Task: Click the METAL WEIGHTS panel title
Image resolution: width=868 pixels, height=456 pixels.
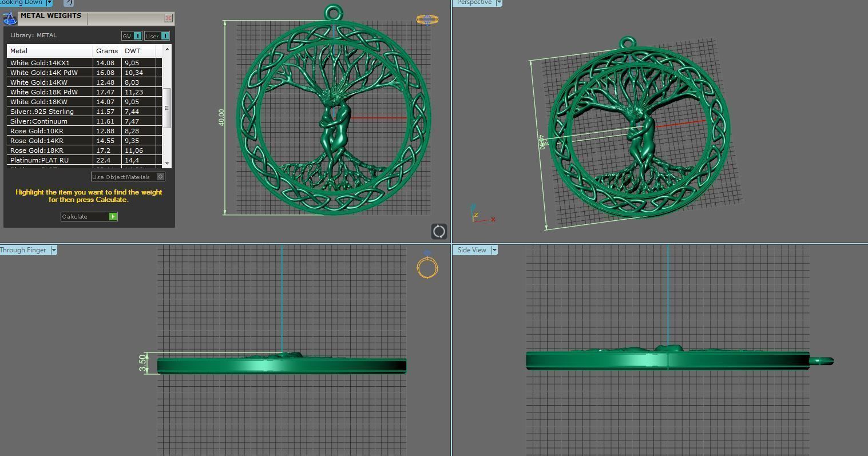Action: pyautogui.click(x=51, y=15)
